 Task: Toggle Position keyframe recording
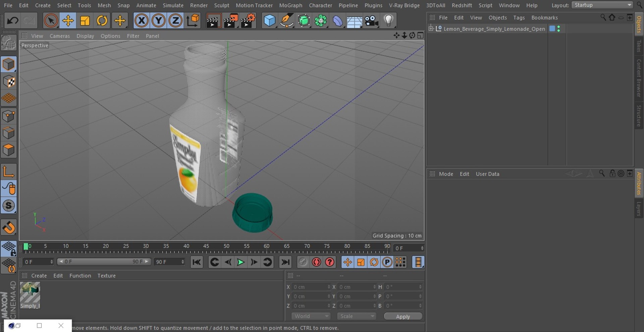point(347,262)
